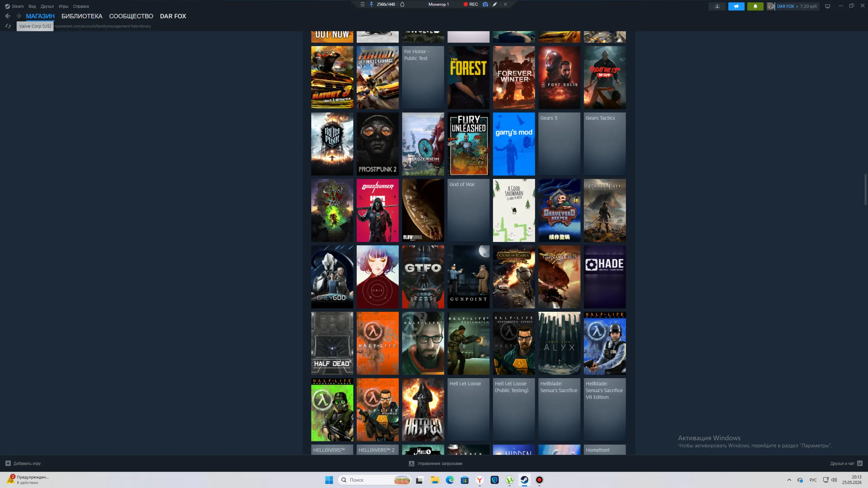Click the recorder screenshot camera icon
Image resolution: width=868 pixels, height=488 pixels.
click(485, 4)
